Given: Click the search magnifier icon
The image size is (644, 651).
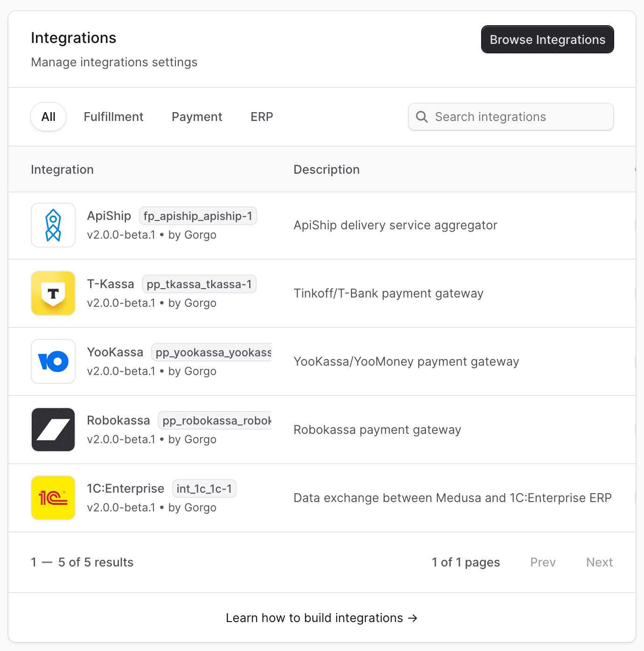Looking at the screenshot, I should 422,117.
